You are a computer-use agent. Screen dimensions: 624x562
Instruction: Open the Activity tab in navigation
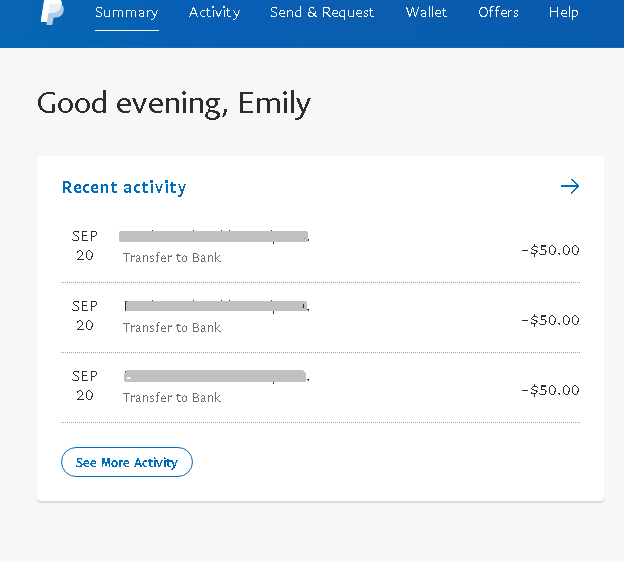(x=214, y=13)
